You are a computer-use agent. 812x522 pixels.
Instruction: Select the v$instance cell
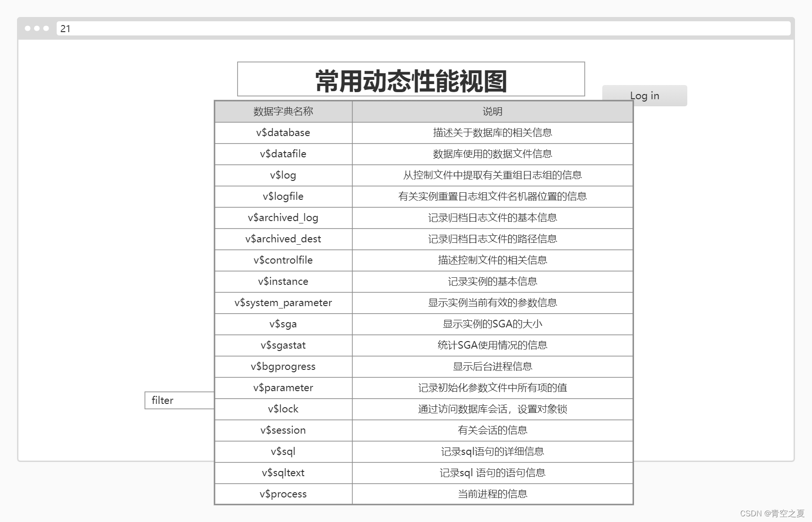(283, 282)
